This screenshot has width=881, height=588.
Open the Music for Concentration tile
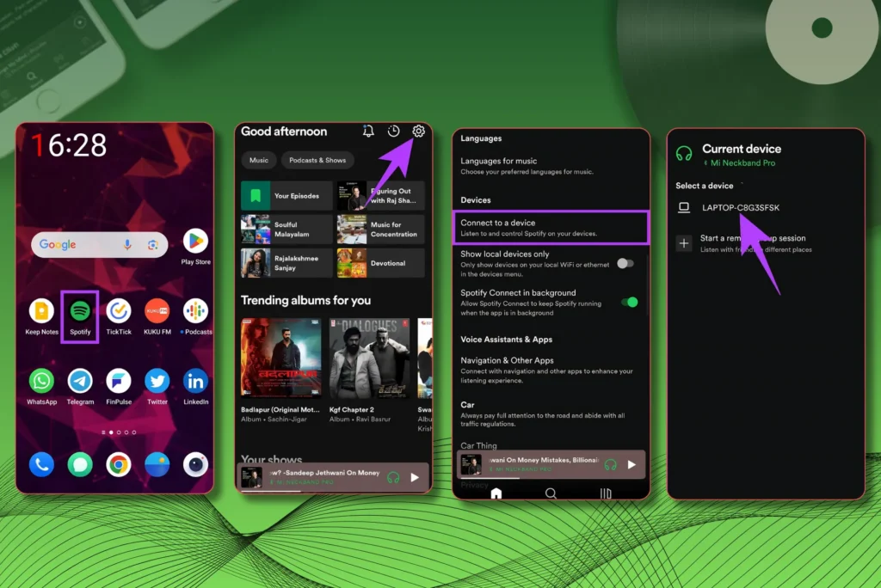380,230
